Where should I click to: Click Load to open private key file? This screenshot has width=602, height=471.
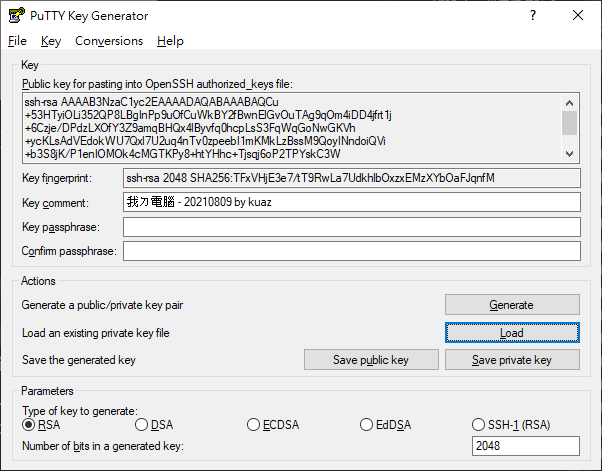pyautogui.click(x=511, y=333)
